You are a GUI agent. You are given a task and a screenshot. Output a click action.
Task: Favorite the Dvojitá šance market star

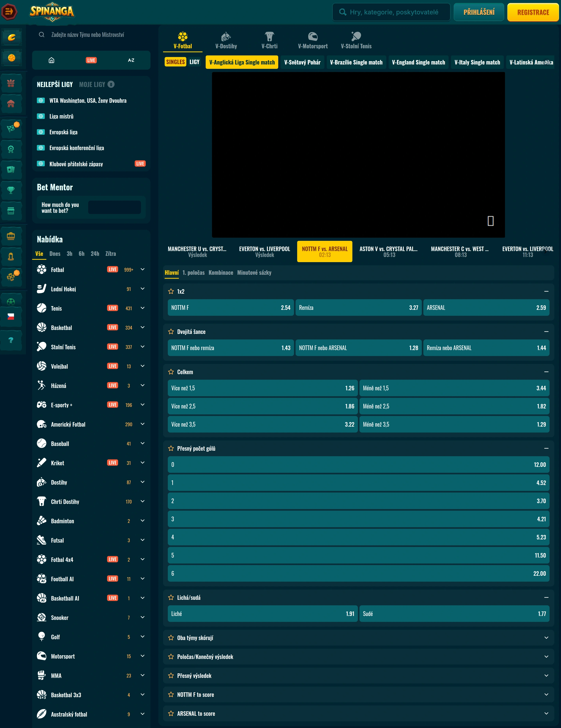point(171,332)
